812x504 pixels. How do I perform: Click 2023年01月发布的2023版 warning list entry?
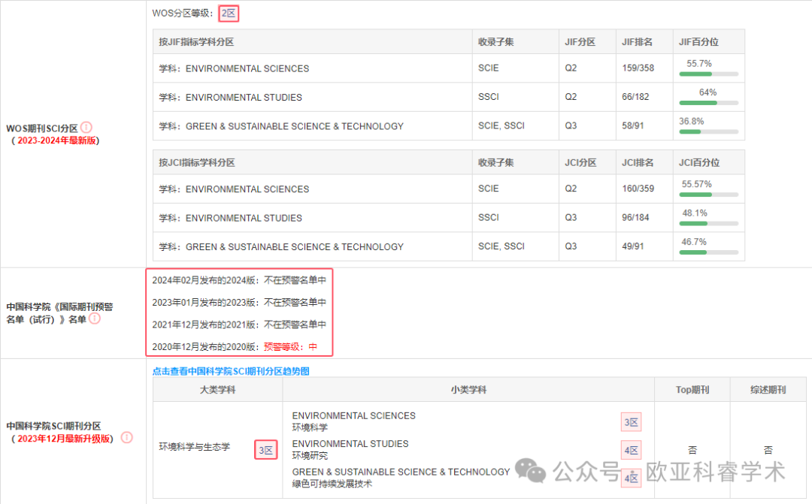(x=239, y=302)
